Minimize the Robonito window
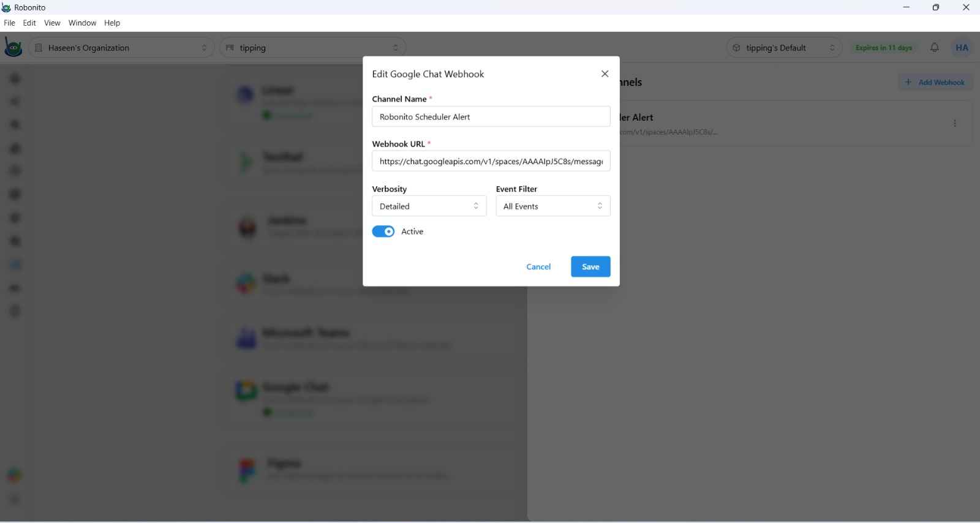The image size is (980, 523). [x=906, y=7]
